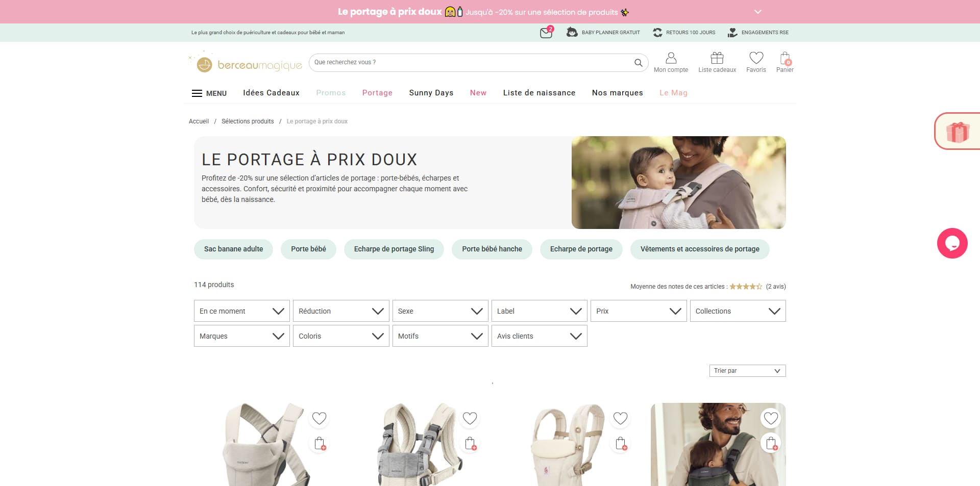Open Sunny Days menu item

pyautogui.click(x=431, y=93)
